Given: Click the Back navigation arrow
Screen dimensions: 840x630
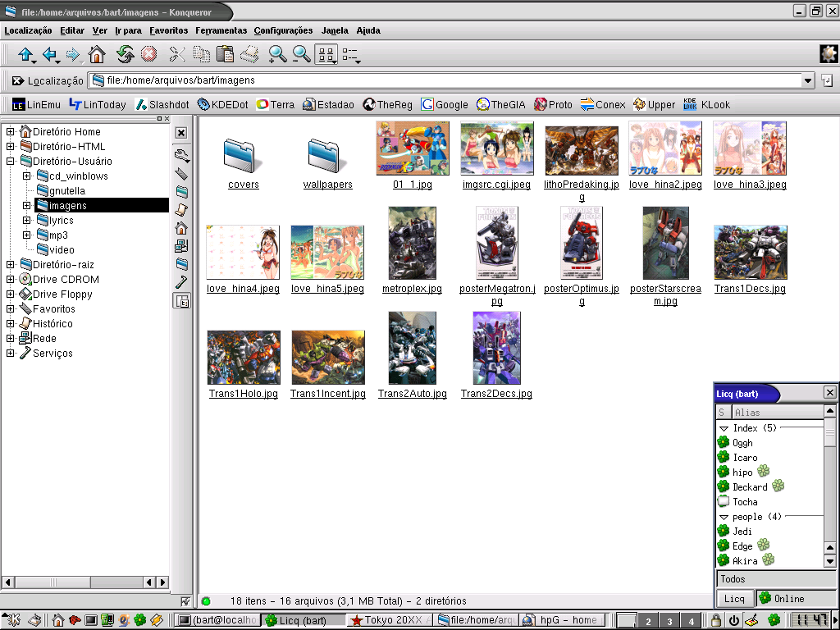Looking at the screenshot, I should 49,54.
